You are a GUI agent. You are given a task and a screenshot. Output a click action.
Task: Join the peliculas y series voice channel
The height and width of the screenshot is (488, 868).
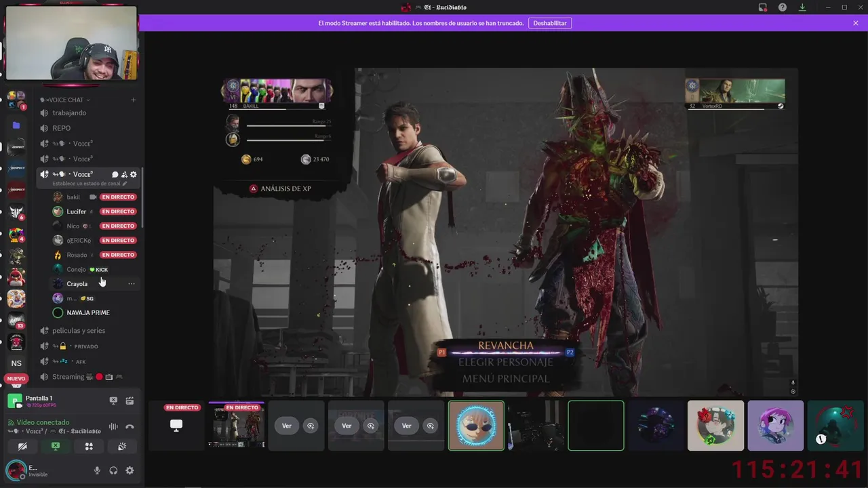click(x=89, y=331)
